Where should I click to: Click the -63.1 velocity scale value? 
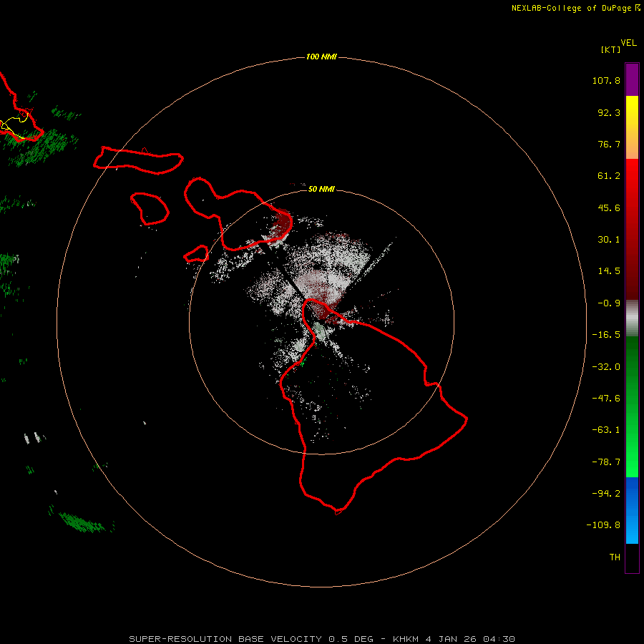coord(606,430)
